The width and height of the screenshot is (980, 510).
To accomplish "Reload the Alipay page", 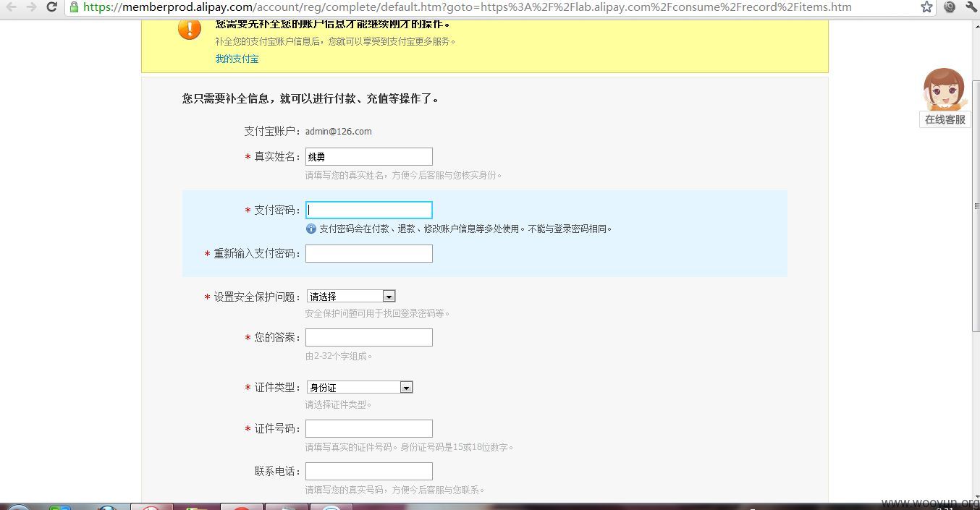I will [51, 7].
